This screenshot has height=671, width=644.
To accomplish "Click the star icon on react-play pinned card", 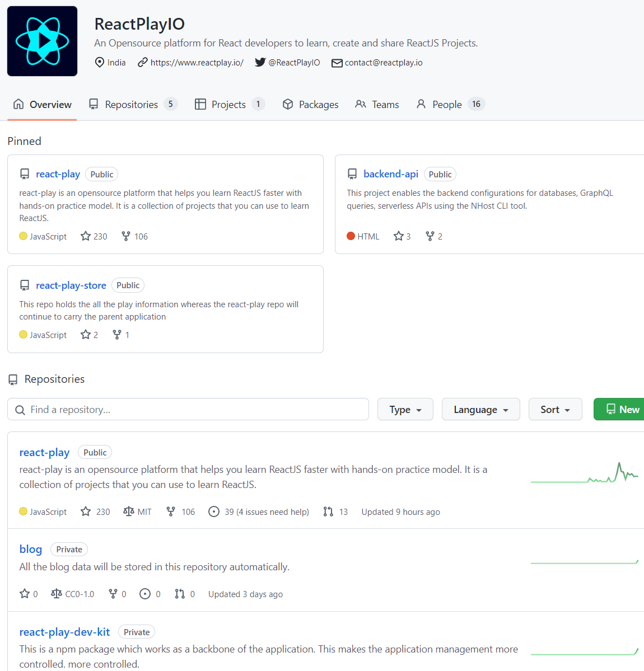I will 86,236.
